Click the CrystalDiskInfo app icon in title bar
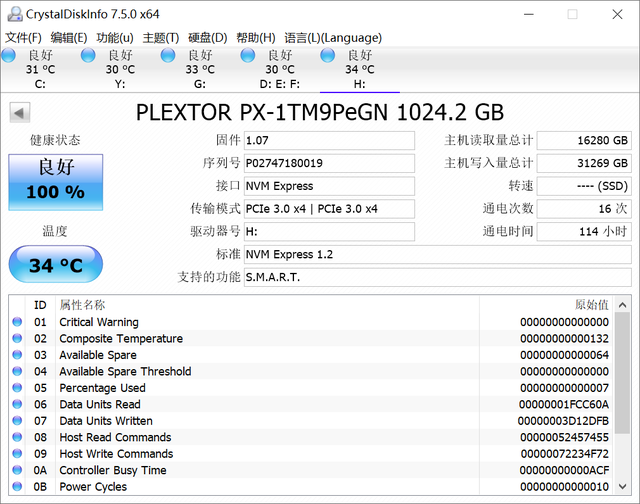640x504 pixels. (x=15, y=14)
